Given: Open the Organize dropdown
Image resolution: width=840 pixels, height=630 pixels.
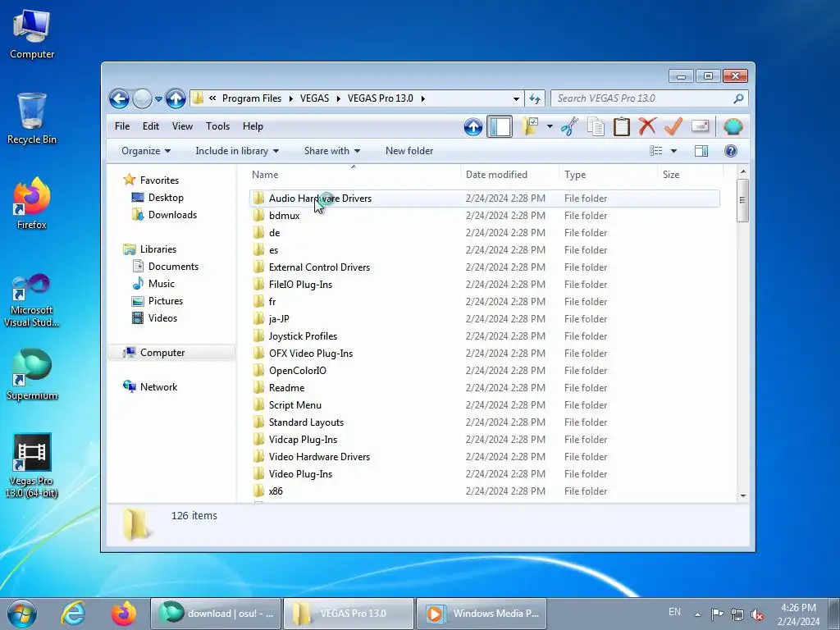Looking at the screenshot, I should [x=146, y=151].
